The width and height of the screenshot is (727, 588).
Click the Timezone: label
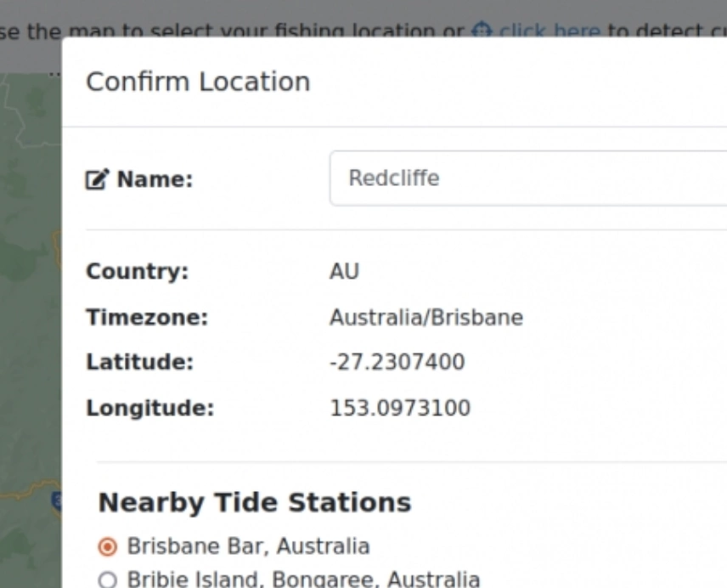point(147,318)
